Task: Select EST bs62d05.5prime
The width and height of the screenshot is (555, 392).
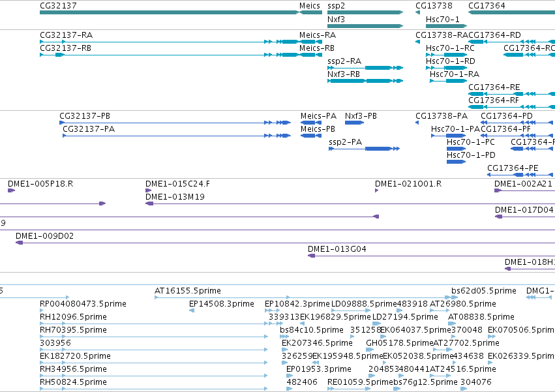Action: [454, 297]
